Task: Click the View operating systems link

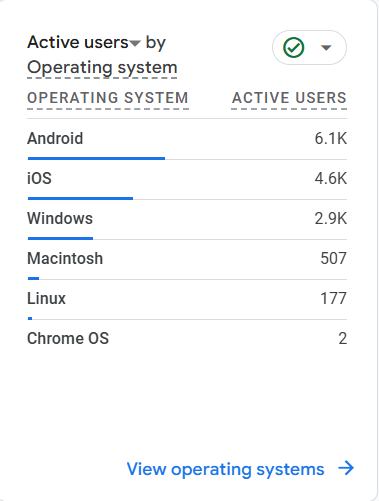Action: pos(225,469)
